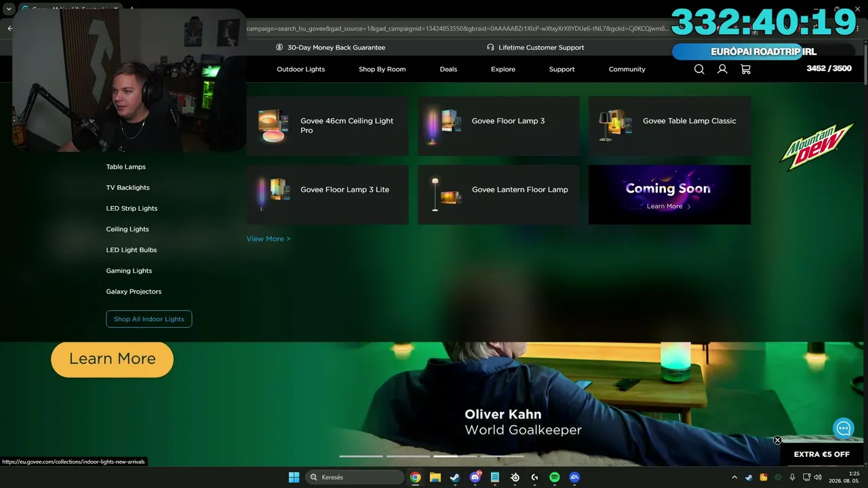Open Govee Floor Lamp 3 product card

[x=498, y=126]
